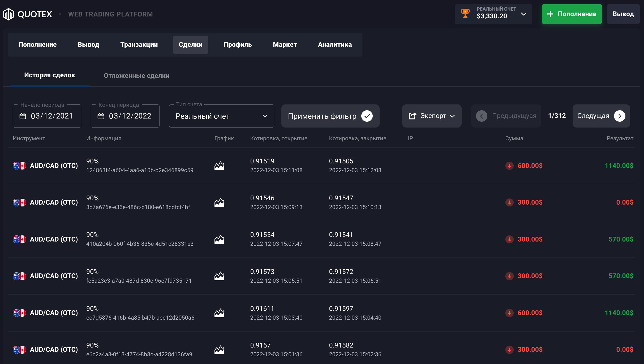644x364 pixels.
Task: Click the right arrow icon on Следущая
Action: point(620,116)
